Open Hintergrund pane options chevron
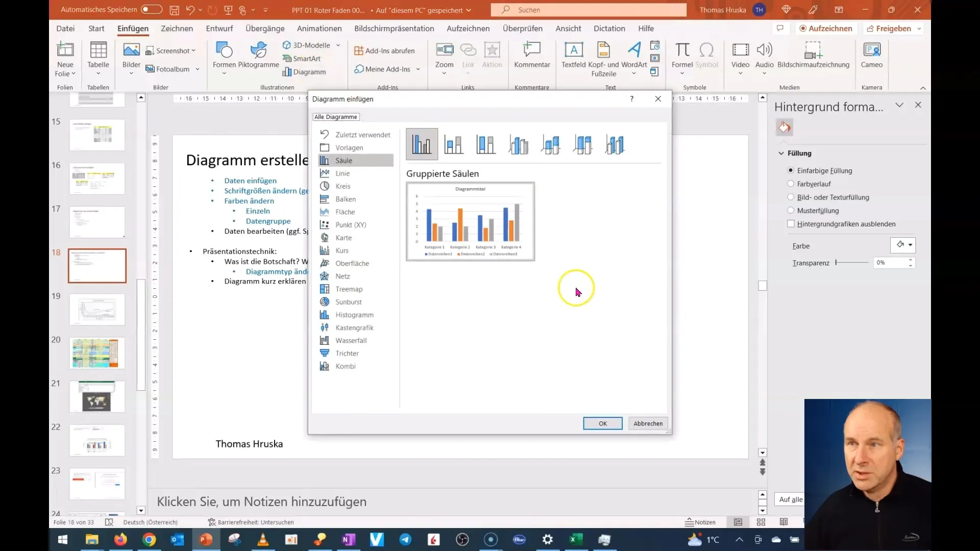The height and width of the screenshot is (551, 980). point(899,105)
